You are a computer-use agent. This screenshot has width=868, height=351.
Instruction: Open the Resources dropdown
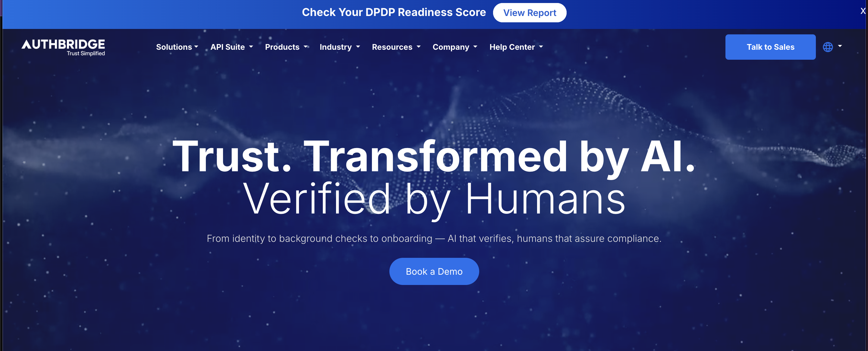pyautogui.click(x=396, y=47)
